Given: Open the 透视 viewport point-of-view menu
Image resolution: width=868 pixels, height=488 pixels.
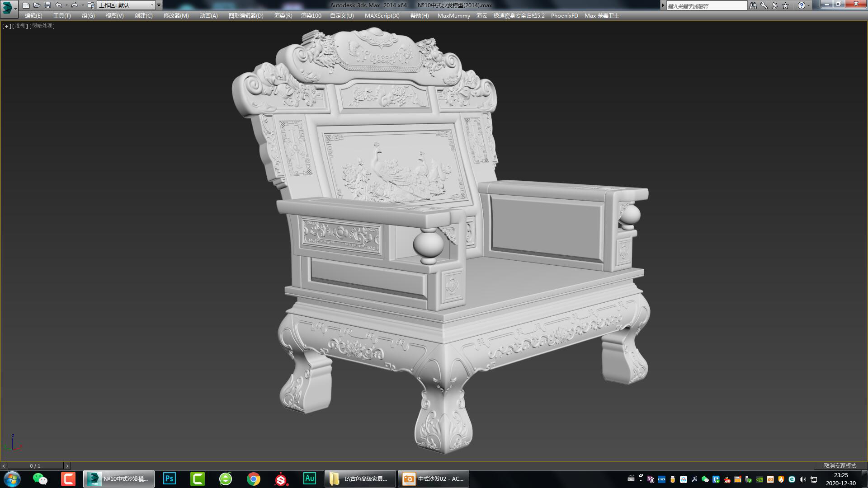Looking at the screenshot, I should point(19,26).
